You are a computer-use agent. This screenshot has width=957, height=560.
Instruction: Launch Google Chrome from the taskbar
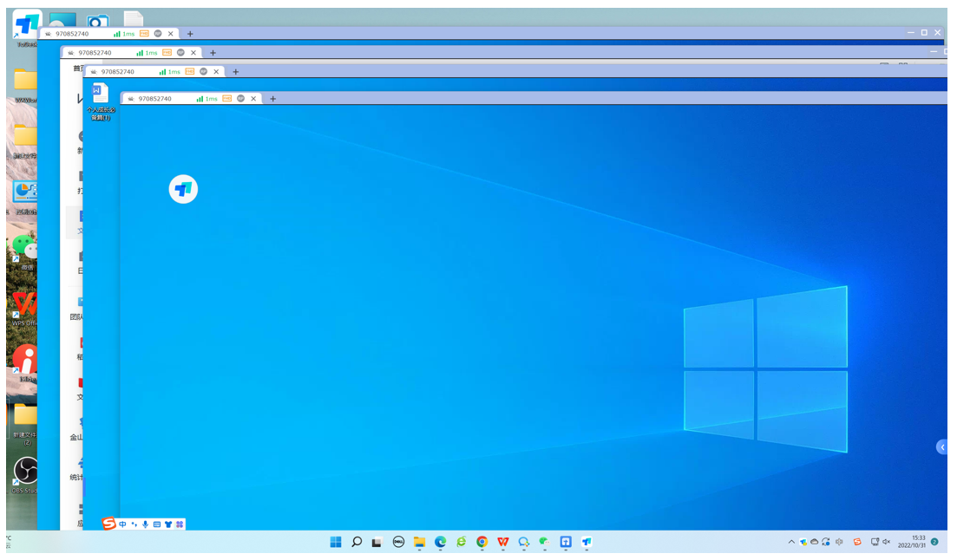(482, 542)
